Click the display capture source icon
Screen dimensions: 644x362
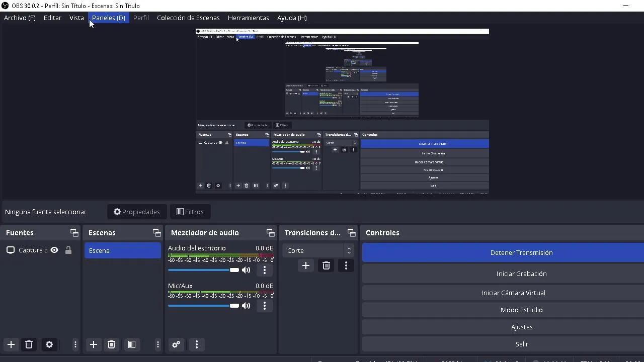[11, 250]
